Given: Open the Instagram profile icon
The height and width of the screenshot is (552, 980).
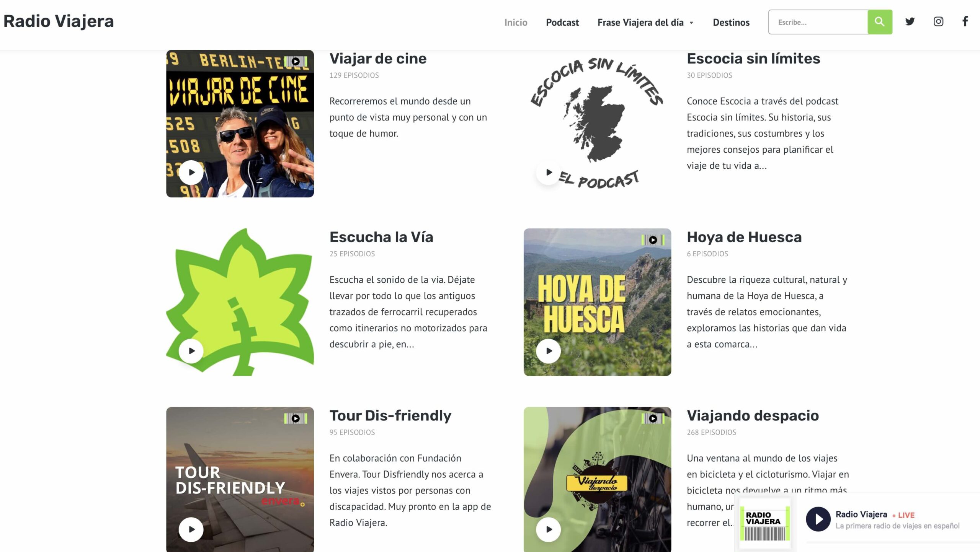Looking at the screenshot, I should 938,21.
